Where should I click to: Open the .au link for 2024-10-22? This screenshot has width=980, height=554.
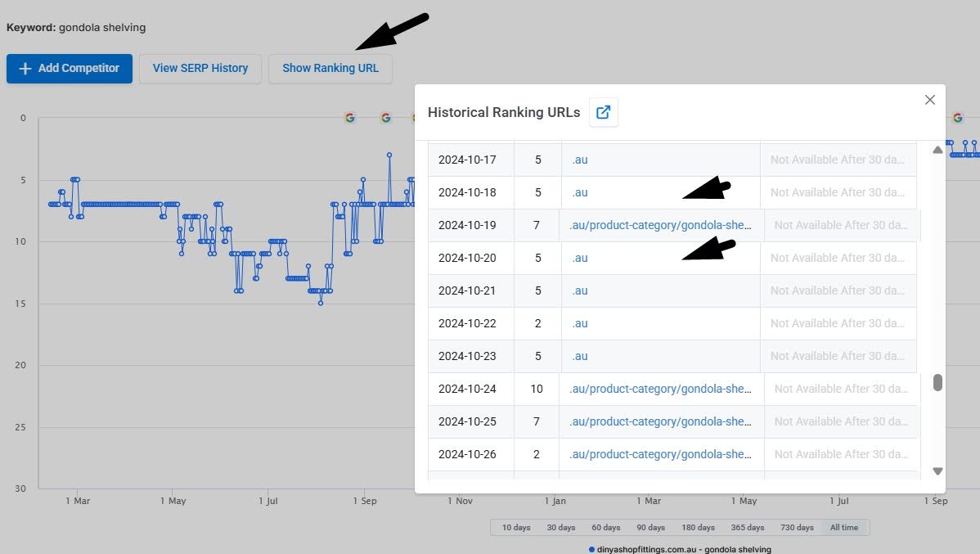(x=579, y=323)
